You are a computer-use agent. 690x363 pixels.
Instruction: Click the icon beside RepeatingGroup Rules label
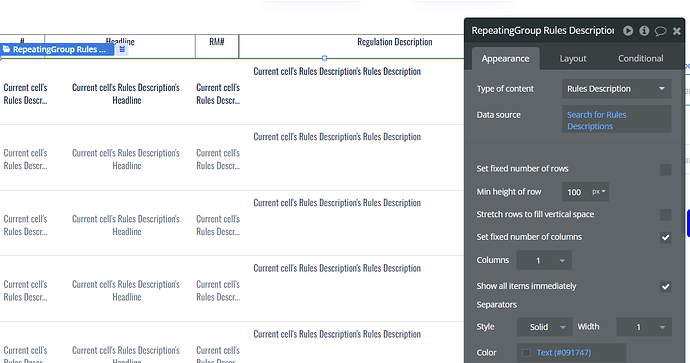[122, 49]
